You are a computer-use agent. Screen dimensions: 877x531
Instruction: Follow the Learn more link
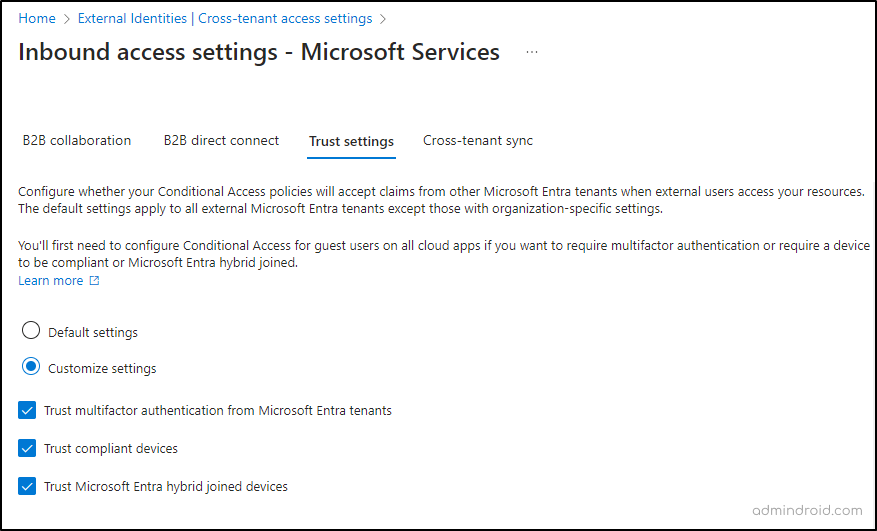coord(51,281)
